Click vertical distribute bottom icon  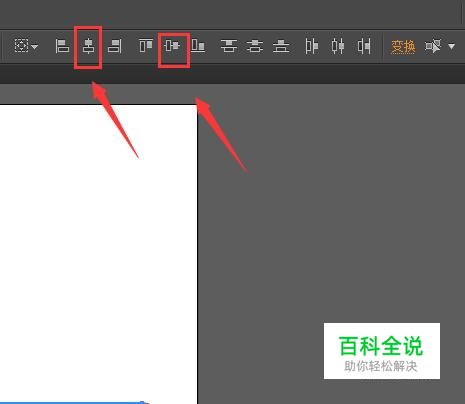(x=281, y=46)
